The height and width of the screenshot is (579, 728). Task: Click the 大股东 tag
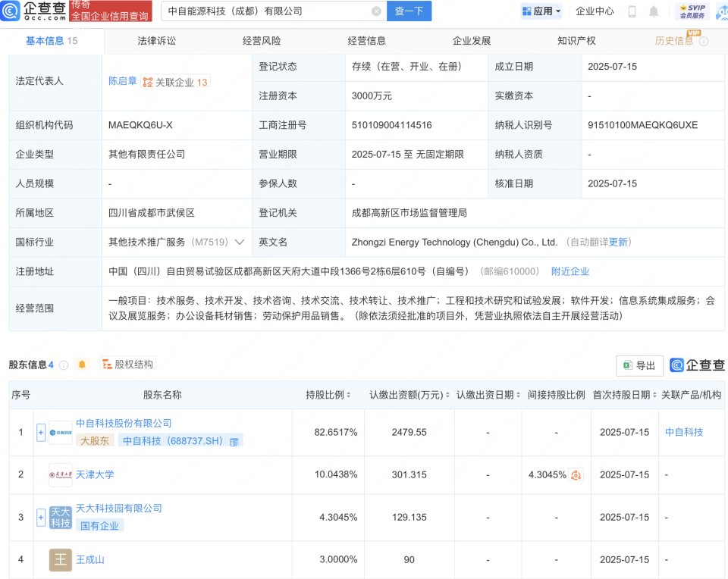[x=95, y=441]
